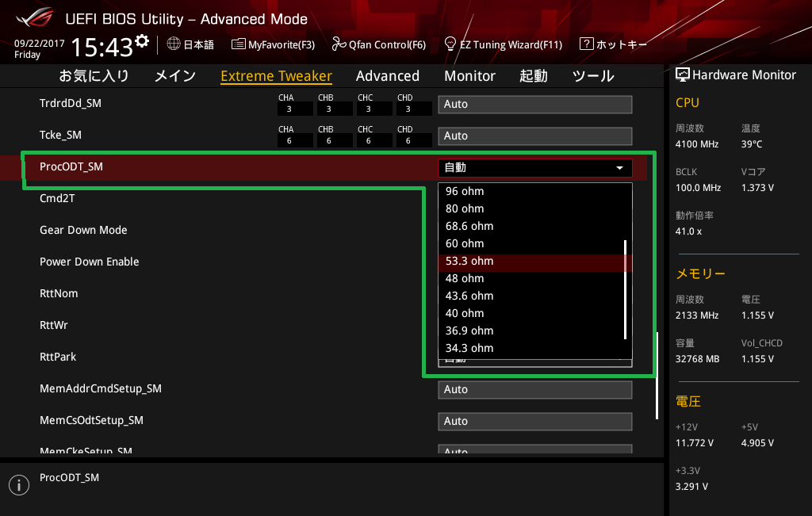Open Qfan Control(F6)
This screenshot has height=516, width=812.
378,44
